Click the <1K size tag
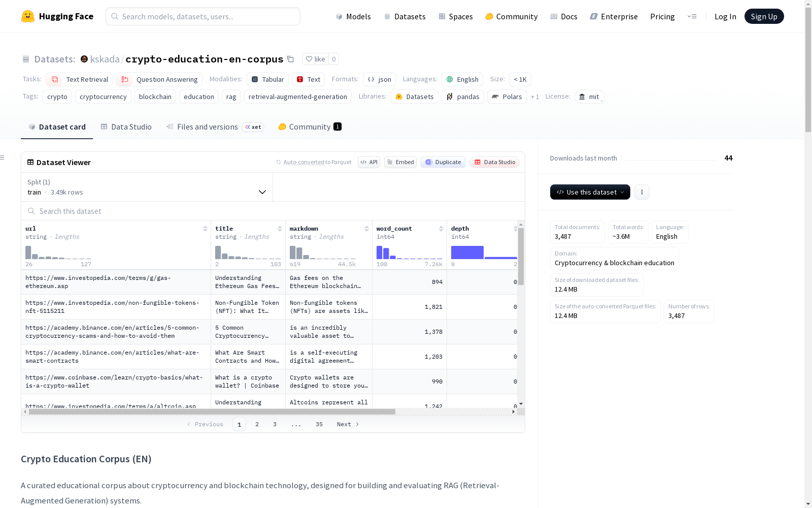This screenshot has width=812, height=508. click(520, 79)
